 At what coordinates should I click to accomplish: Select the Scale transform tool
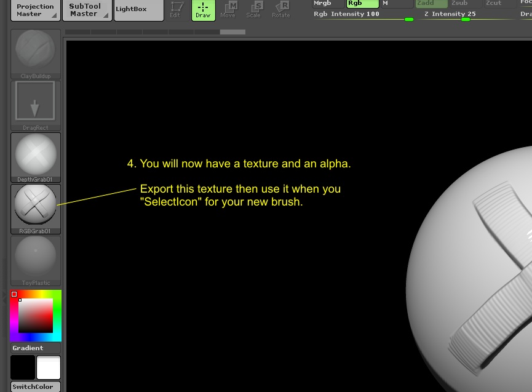pyautogui.click(x=253, y=10)
